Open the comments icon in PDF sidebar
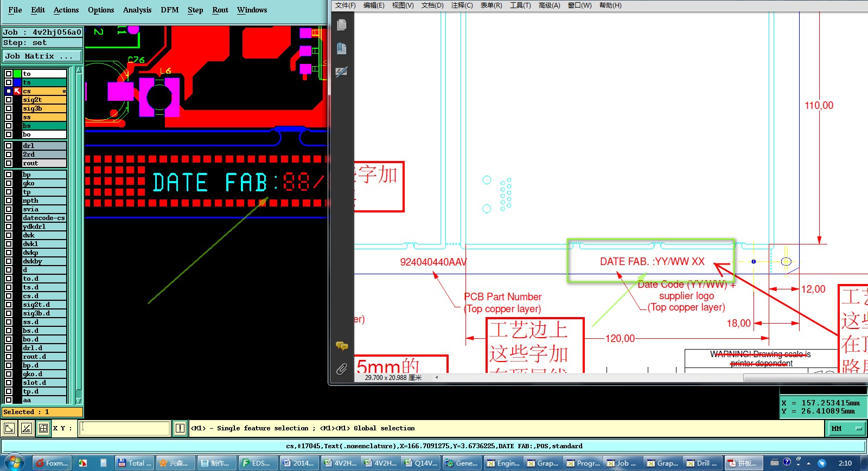868x471 pixels. pyautogui.click(x=342, y=345)
